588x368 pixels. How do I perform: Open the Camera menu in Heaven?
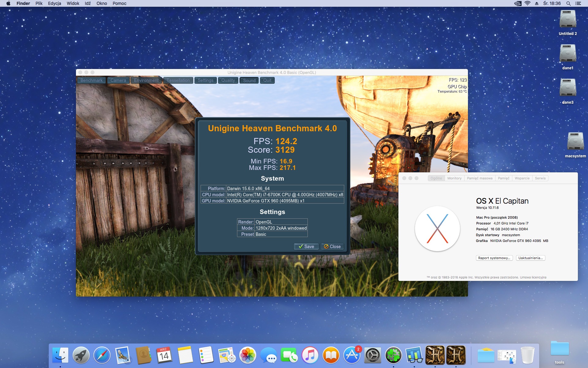118,80
